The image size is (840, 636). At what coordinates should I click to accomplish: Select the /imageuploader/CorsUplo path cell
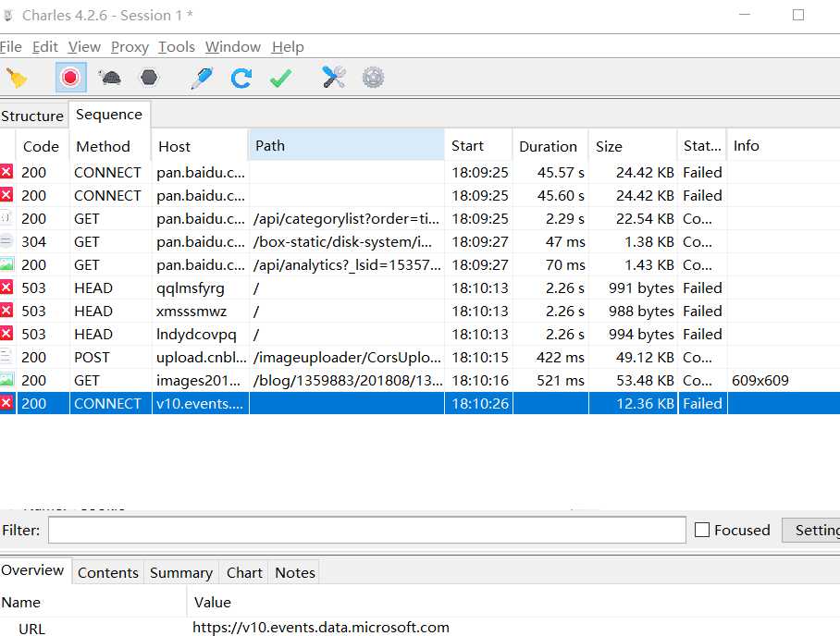pos(347,357)
